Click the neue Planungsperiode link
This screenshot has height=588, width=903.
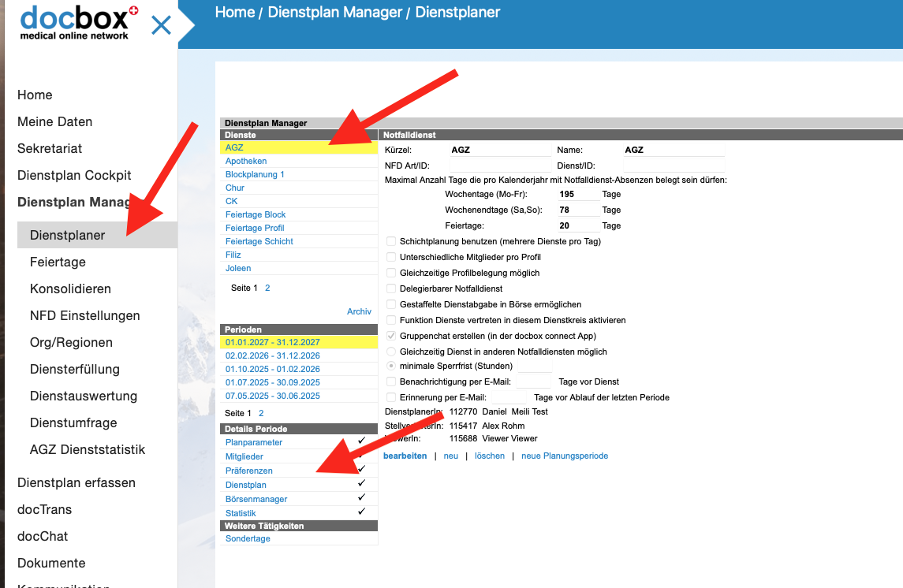coord(564,456)
